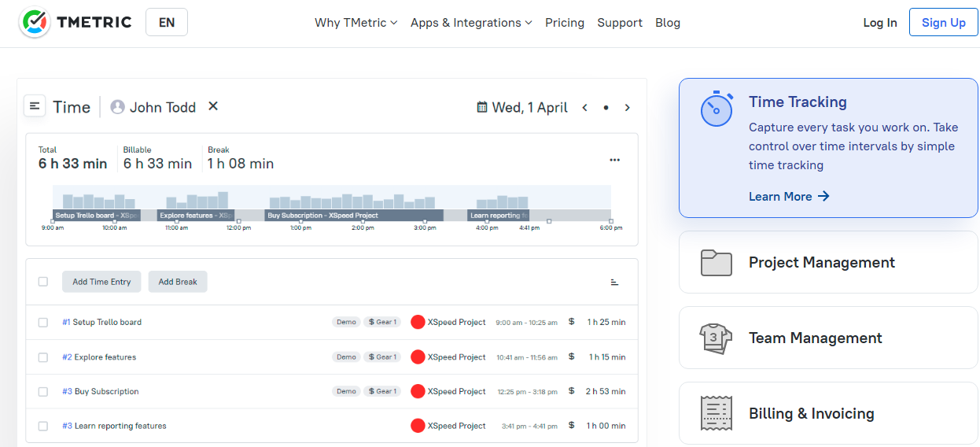The image size is (980, 447).
Task: Open task link #1 Setup Trello board
Action: (x=102, y=322)
